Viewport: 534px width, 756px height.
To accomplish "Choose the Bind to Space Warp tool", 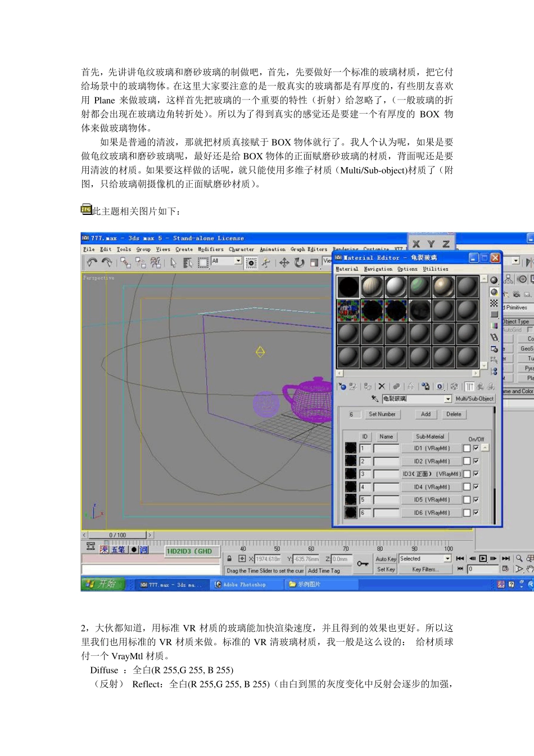I will click(156, 262).
